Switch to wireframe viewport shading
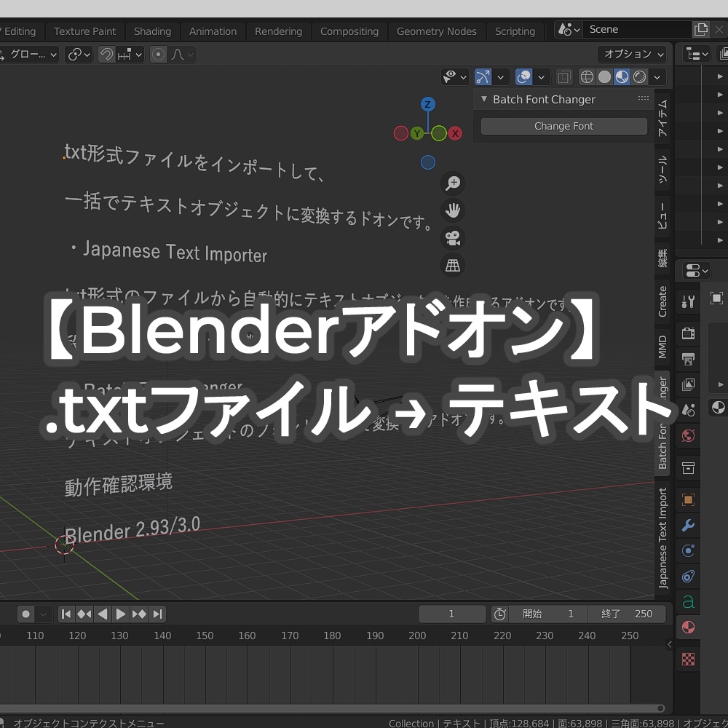This screenshot has width=728, height=728. pos(587,77)
